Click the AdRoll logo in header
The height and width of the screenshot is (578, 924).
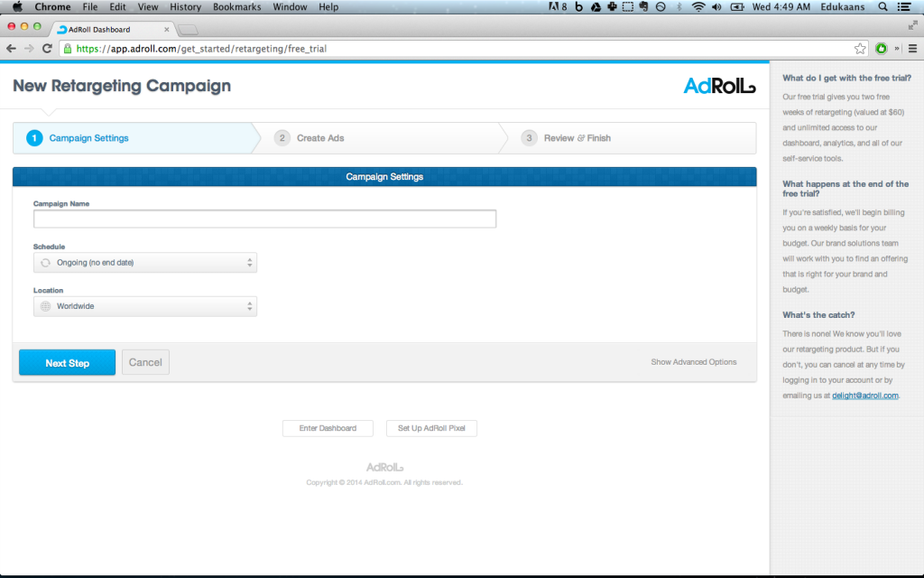(719, 86)
